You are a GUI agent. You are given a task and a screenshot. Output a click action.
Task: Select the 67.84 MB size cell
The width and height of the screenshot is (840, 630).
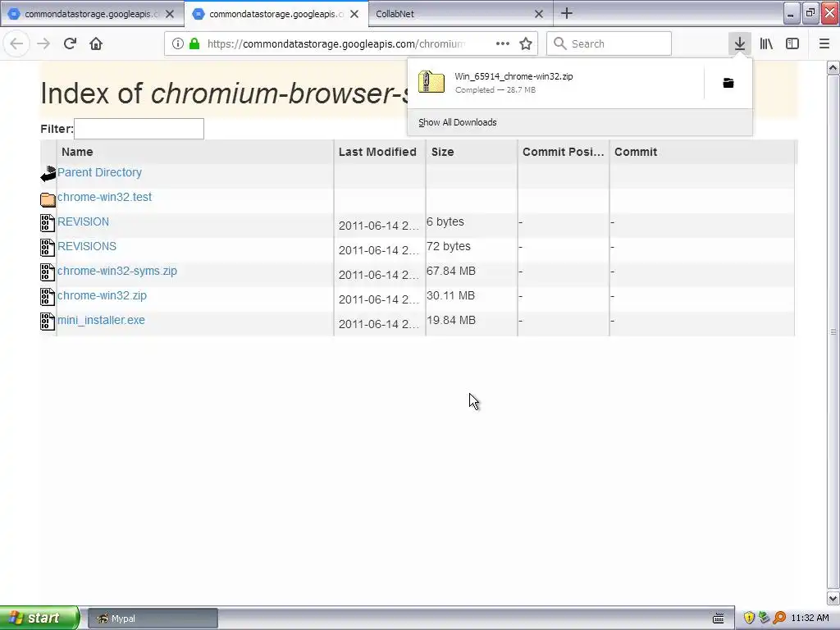click(x=451, y=271)
